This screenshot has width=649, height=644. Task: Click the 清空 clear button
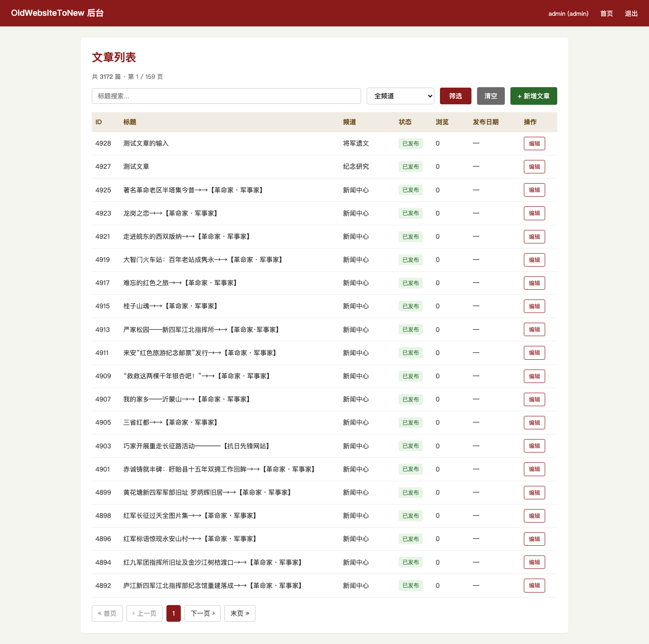tap(491, 96)
